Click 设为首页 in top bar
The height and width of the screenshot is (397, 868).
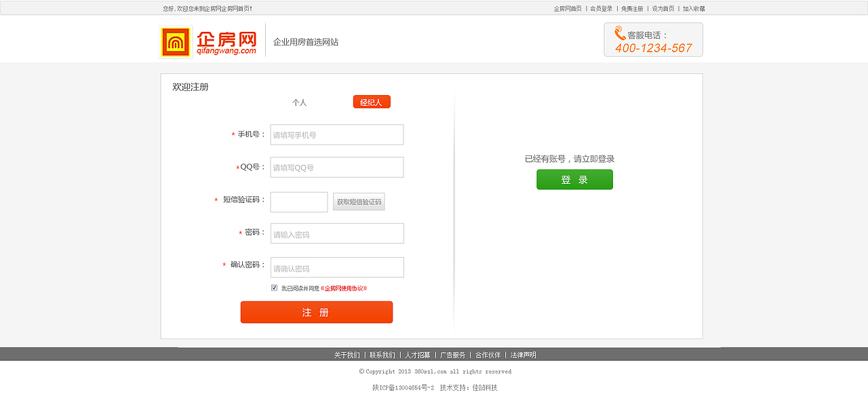tap(663, 9)
